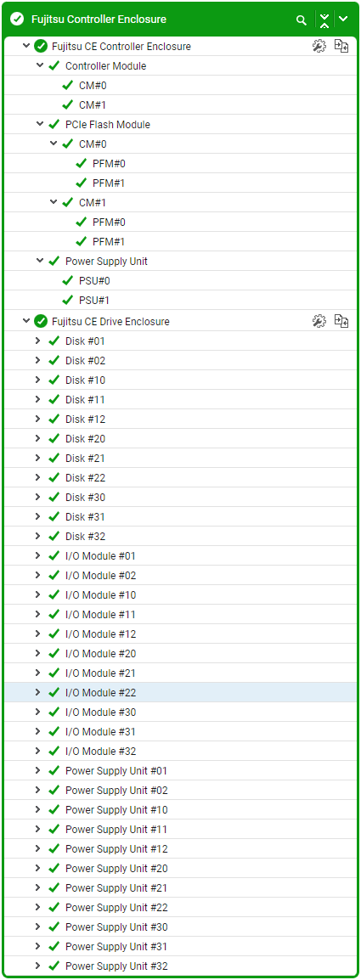Viewport: 361px width, 980px height.
Task: Open the panel header dropdown chevron
Action: click(343, 19)
